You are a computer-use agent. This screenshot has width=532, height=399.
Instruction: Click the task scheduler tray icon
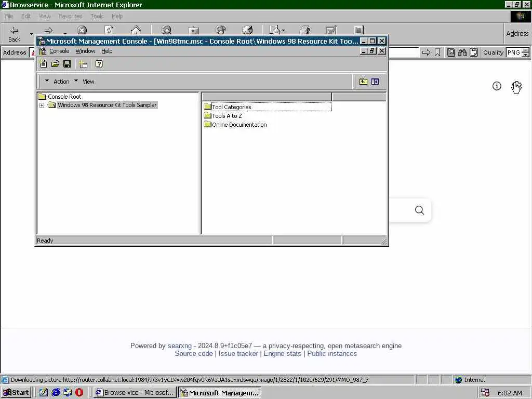coord(485,393)
